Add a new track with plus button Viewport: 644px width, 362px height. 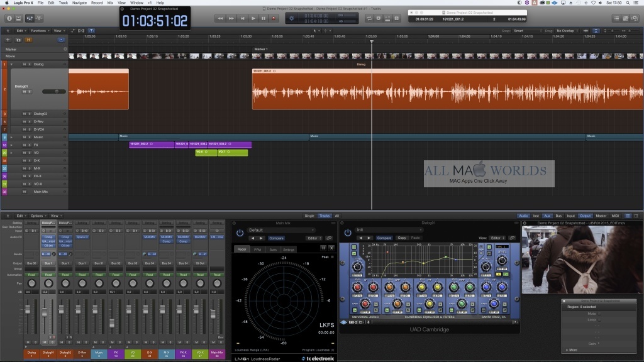[8, 40]
